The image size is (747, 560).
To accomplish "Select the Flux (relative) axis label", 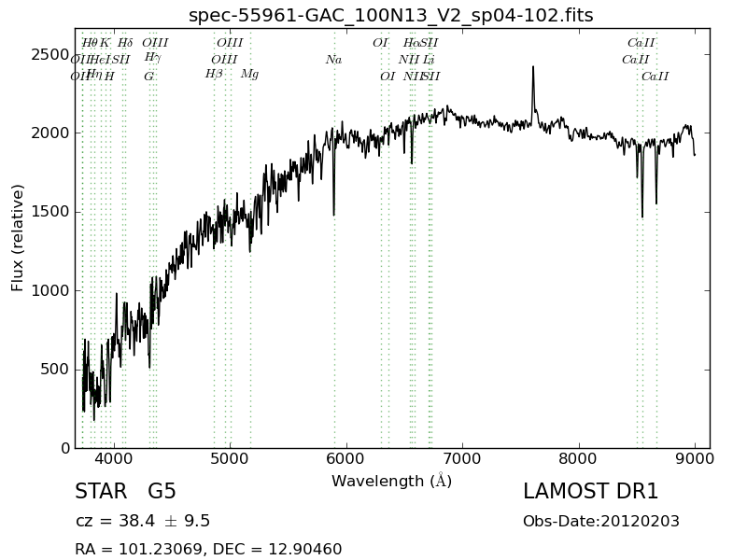I will tap(17, 238).
